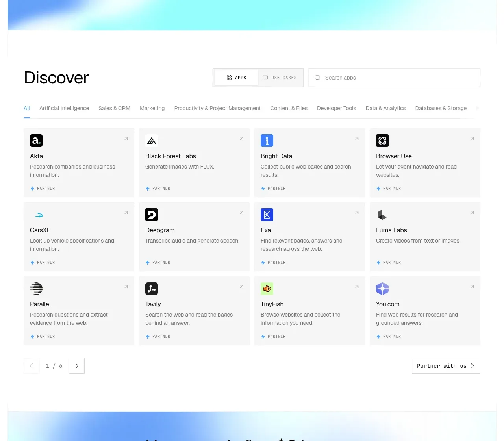Select the Artificial Intelligence tab
This screenshot has width=504, height=441.
pos(64,108)
